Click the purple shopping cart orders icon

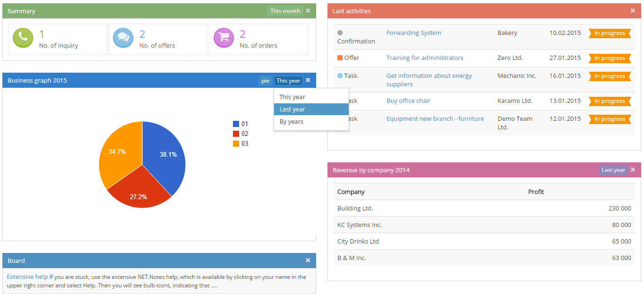pos(224,38)
